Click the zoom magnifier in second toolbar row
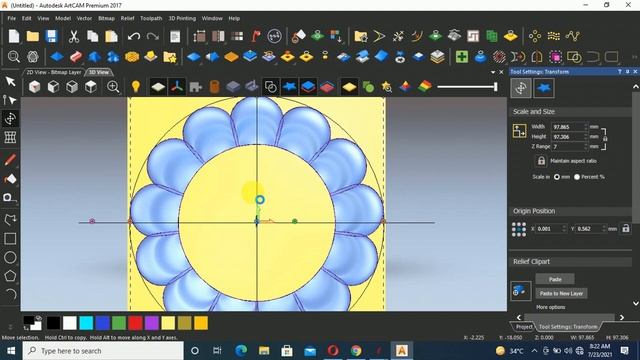Screen dimensions: 640x360 click(x=13, y=56)
